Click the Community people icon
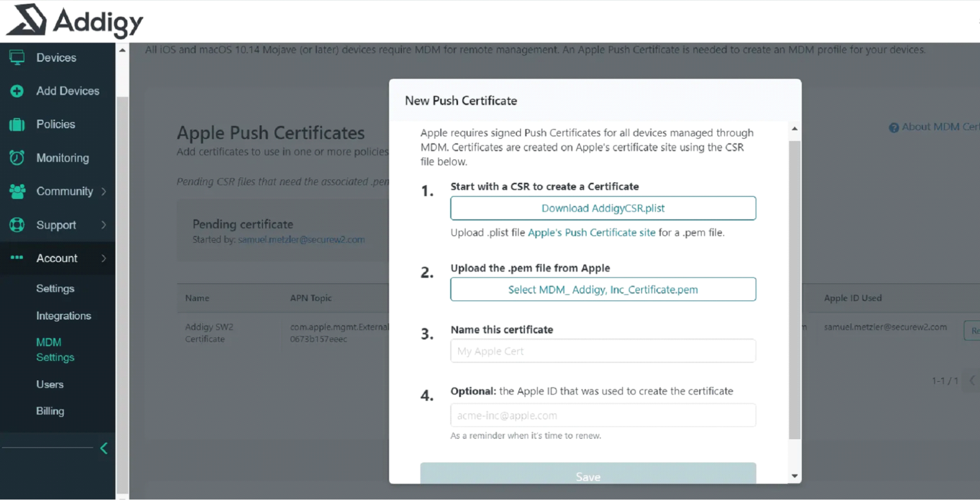 pos(17,191)
